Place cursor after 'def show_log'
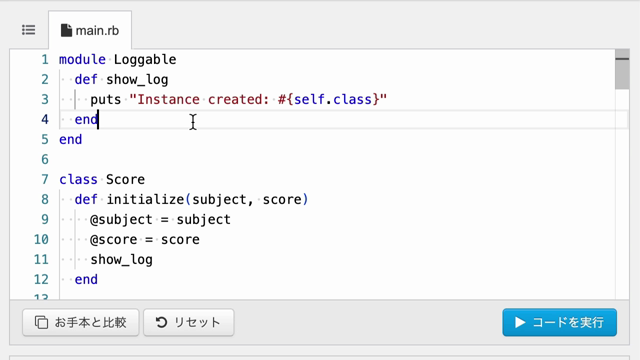The height and width of the screenshot is (360, 640). tap(169, 80)
